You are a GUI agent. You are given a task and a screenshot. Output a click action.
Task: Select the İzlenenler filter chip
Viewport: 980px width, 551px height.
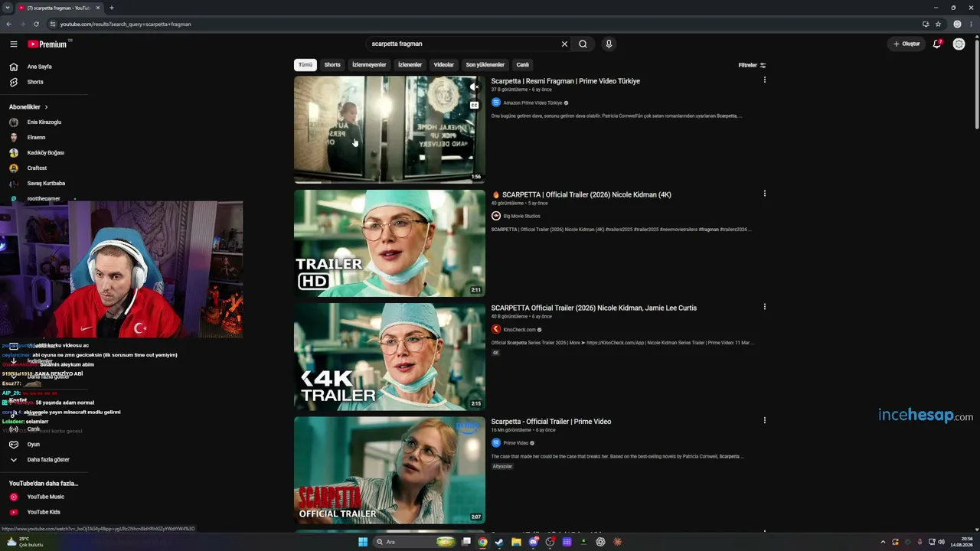click(x=410, y=65)
